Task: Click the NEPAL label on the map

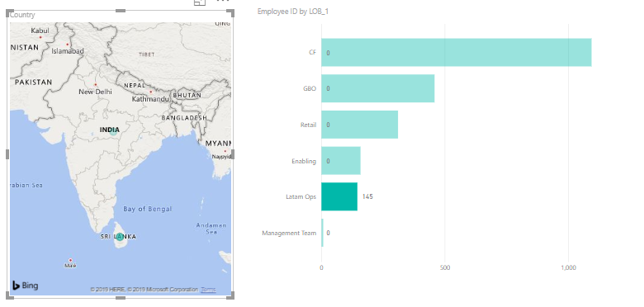Action: (x=135, y=85)
